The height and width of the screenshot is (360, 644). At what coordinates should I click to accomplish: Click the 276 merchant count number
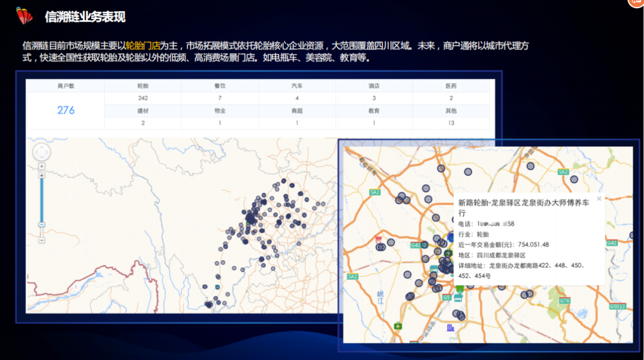click(66, 110)
